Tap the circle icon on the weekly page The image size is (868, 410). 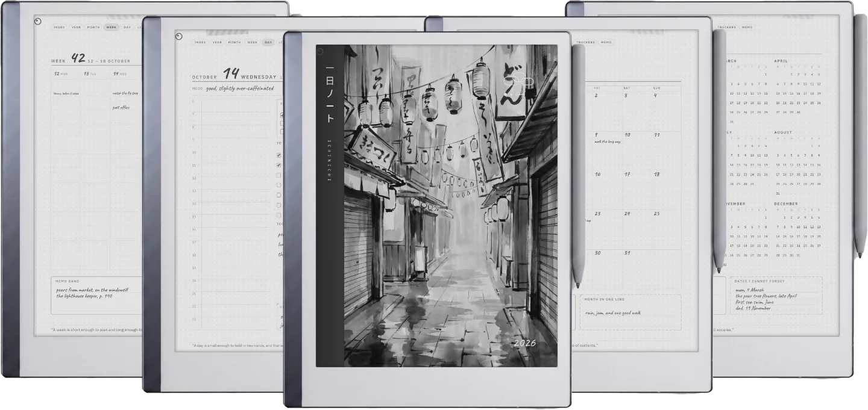point(39,22)
